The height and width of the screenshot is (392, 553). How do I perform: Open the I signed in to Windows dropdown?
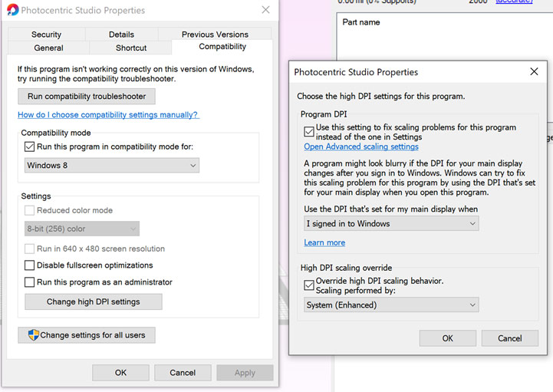coord(391,224)
